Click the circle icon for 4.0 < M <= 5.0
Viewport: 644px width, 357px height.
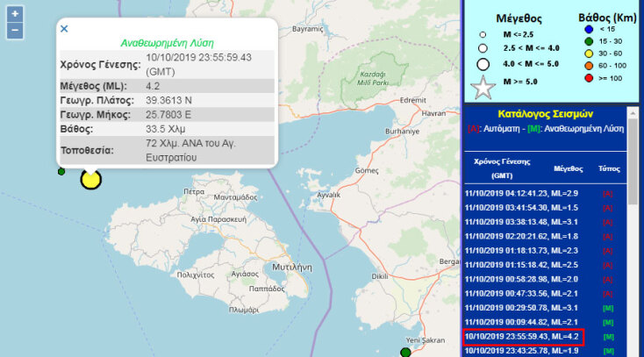click(483, 65)
